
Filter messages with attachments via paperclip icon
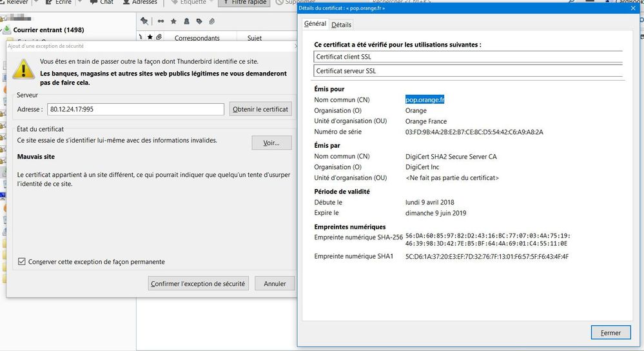click(212, 21)
